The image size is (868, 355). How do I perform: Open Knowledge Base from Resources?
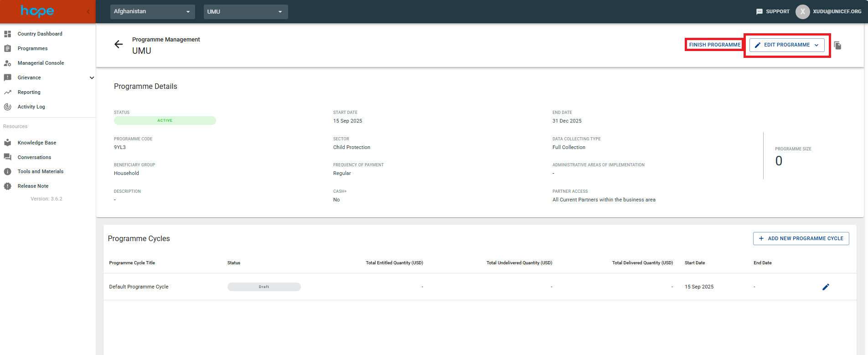coord(37,143)
